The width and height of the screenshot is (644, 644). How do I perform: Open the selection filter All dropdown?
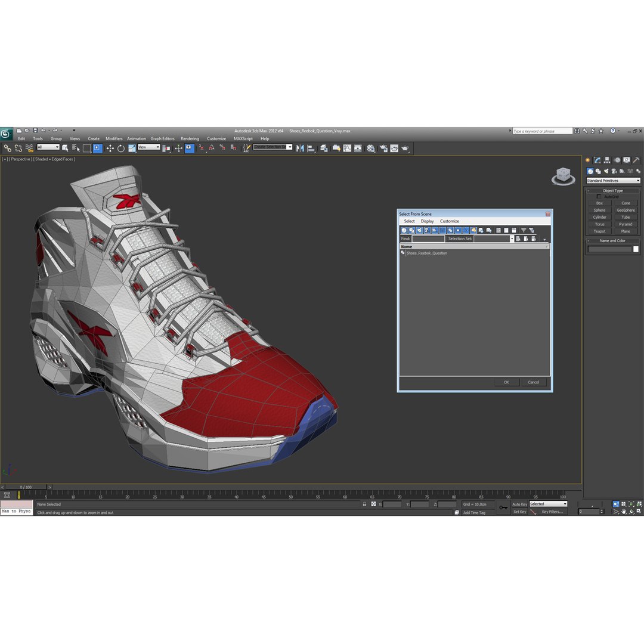click(48, 147)
